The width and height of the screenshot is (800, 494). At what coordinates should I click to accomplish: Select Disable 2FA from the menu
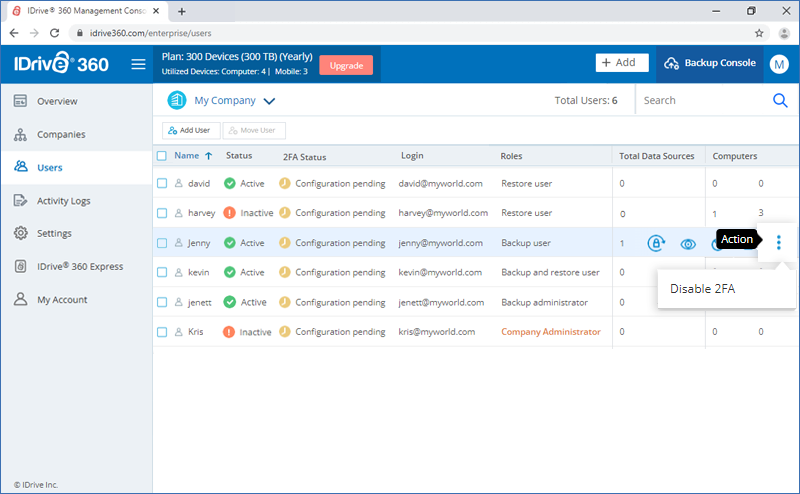(x=703, y=289)
